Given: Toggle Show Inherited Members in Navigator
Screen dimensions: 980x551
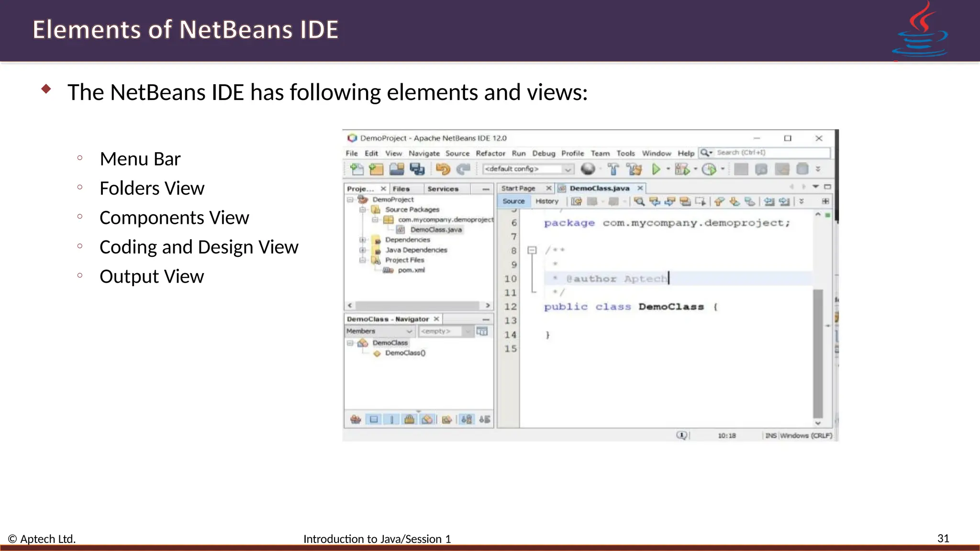Looking at the screenshot, I should [356, 419].
